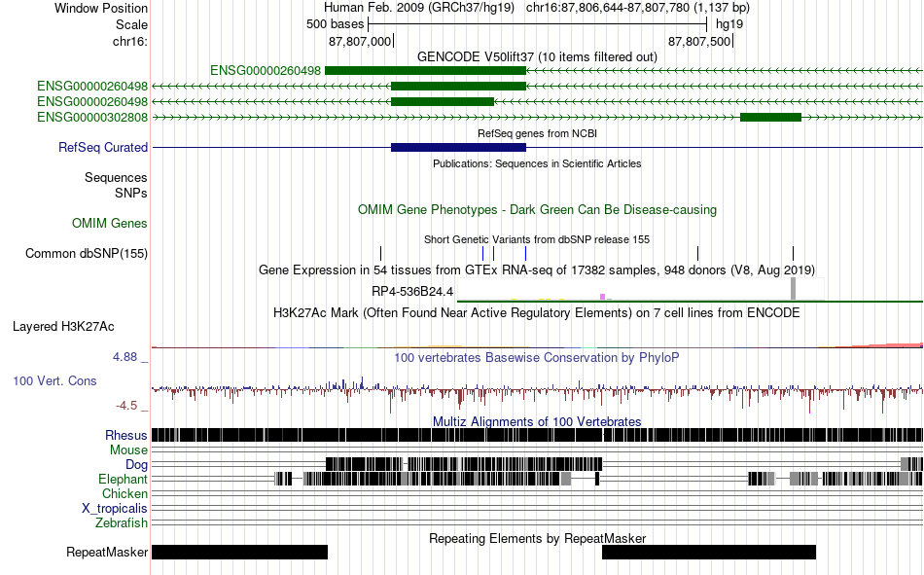Image resolution: width=924 pixels, height=575 pixels.
Task: Click the green ENSG00000302808 exon block
Action: [x=770, y=118]
